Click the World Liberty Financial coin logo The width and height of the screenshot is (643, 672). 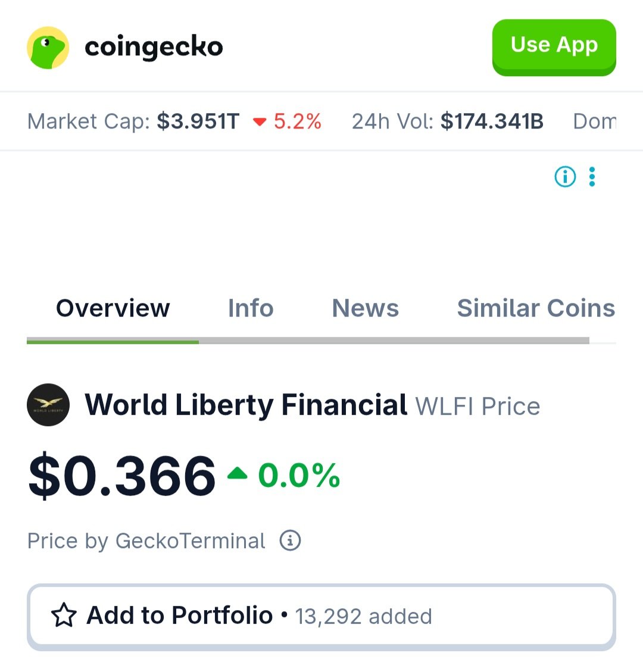coord(48,405)
